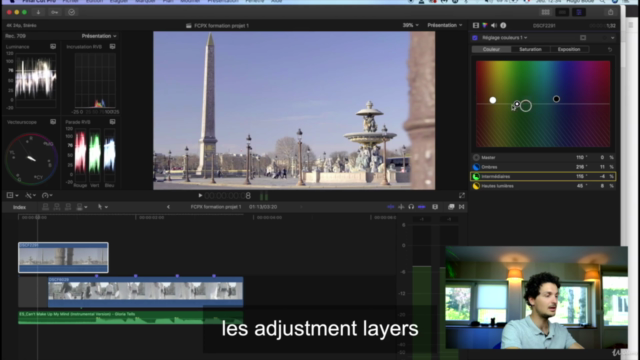Open the Select tool arrow dropdown
Image resolution: width=640 pixels, height=360 pixels.
[x=102, y=207]
